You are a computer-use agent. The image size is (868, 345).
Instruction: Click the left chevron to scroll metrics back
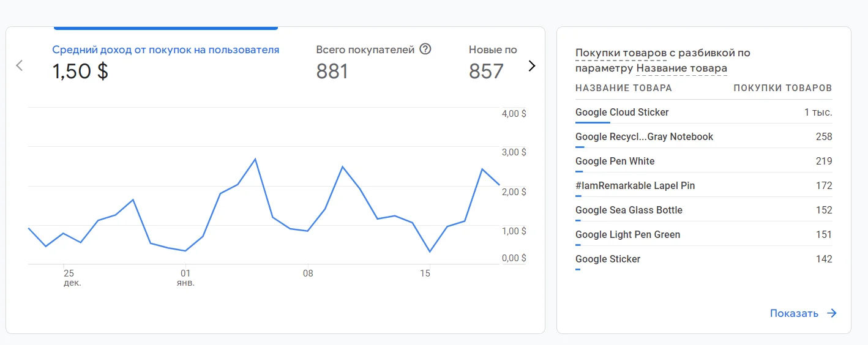pyautogui.click(x=20, y=65)
